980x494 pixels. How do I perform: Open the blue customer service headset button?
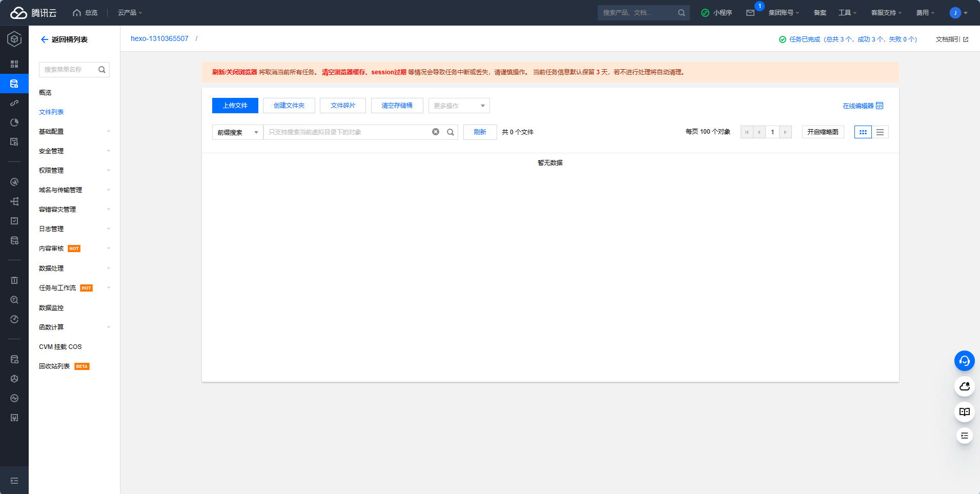coord(964,361)
